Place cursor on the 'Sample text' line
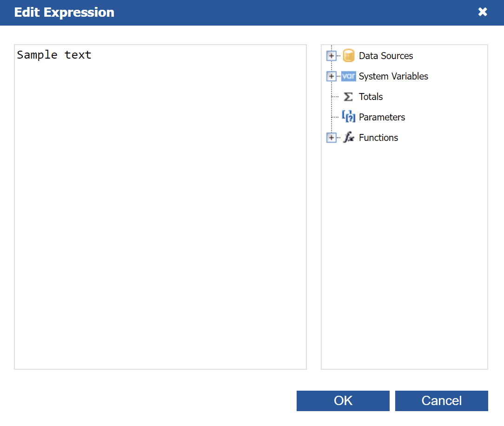 point(54,55)
